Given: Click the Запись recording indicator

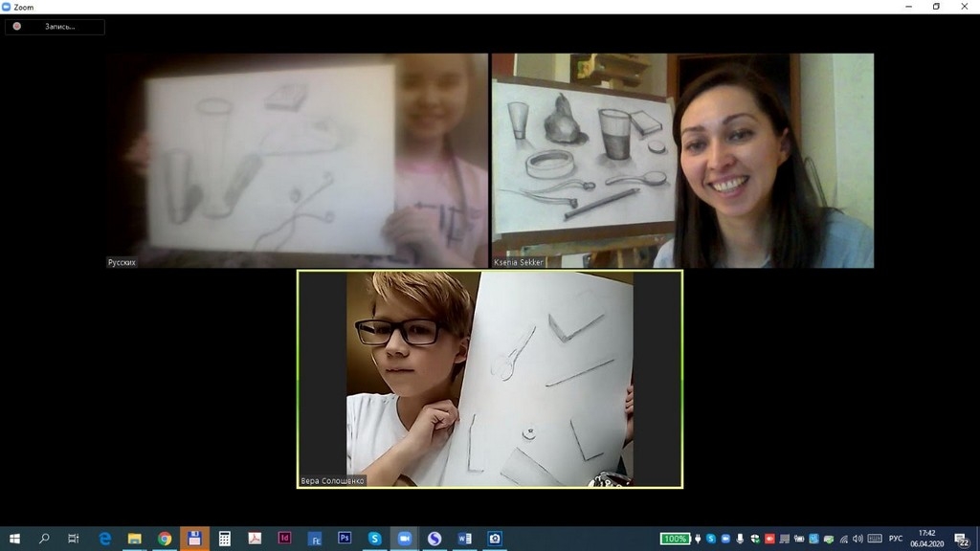Looking at the screenshot, I should click(x=55, y=27).
